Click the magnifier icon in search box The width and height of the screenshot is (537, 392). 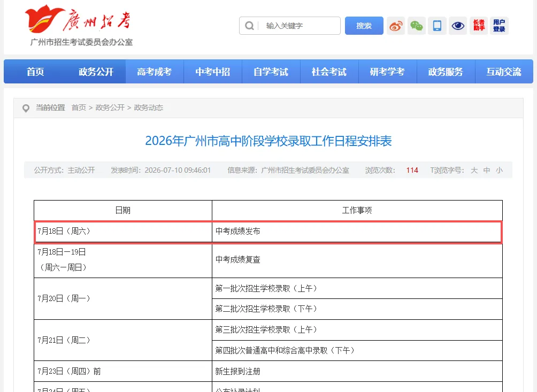[250, 26]
